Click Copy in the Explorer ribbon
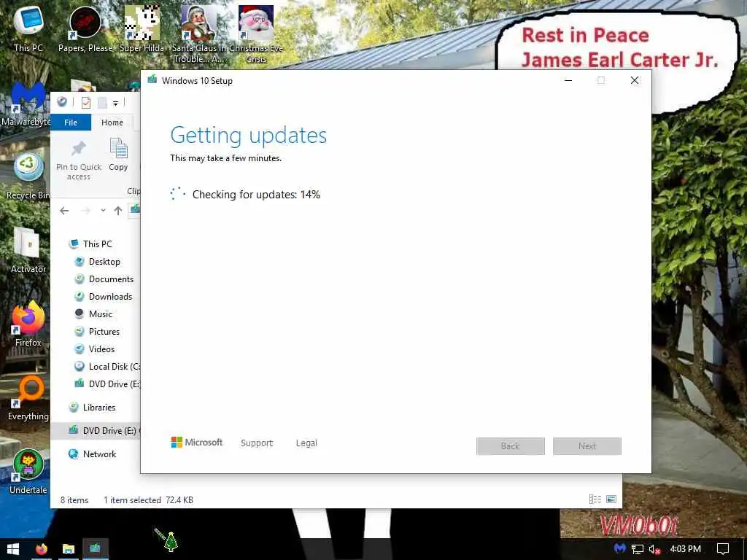The image size is (747, 560). coord(118,155)
